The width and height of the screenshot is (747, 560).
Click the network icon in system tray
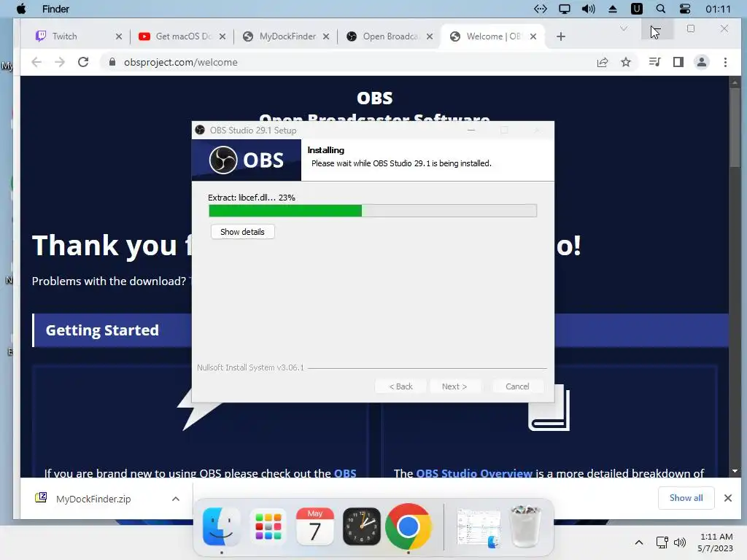click(x=662, y=542)
